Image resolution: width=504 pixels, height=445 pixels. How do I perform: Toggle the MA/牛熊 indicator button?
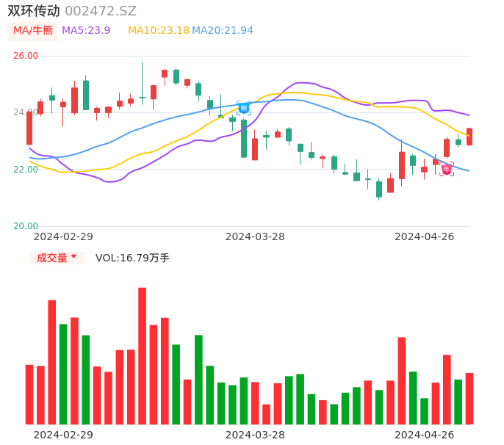[33, 31]
